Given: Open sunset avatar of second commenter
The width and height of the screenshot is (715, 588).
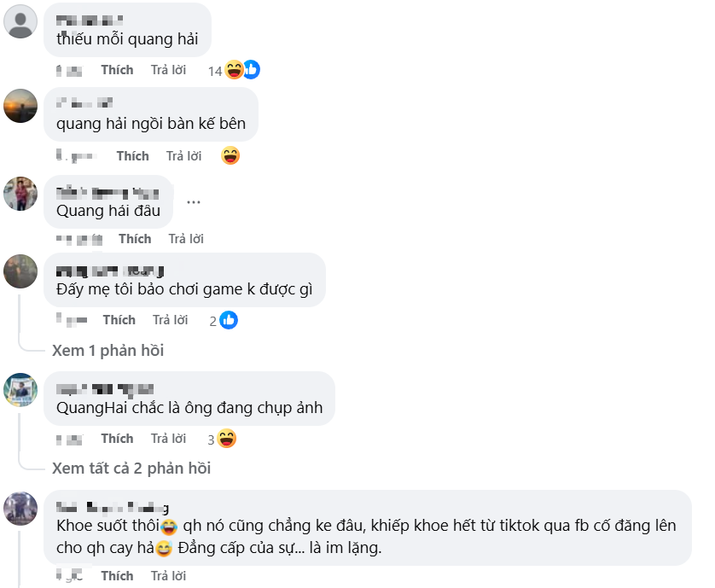Looking at the screenshot, I should pyautogui.click(x=20, y=106).
